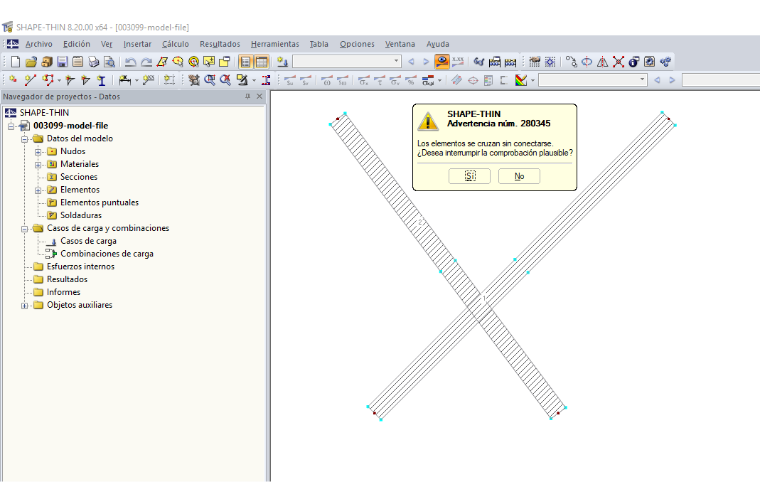Collapse Casos de carga y combinaciones folder
Viewport: 760px width, 500px height.
(24, 229)
